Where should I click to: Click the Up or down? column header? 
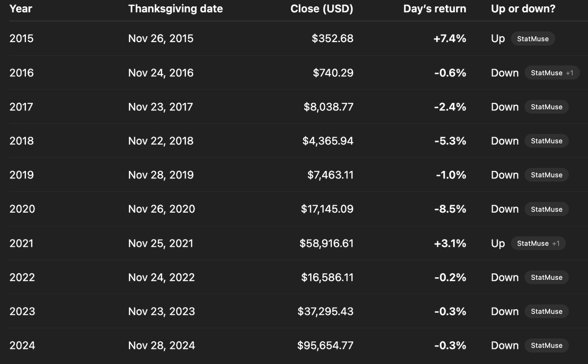(x=523, y=9)
